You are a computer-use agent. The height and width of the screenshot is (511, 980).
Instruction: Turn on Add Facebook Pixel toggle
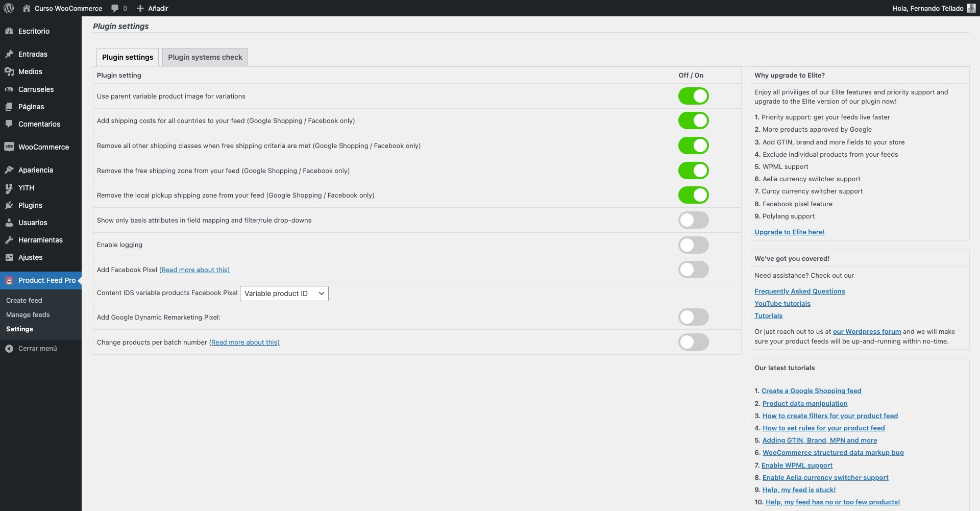coord(693,270)
